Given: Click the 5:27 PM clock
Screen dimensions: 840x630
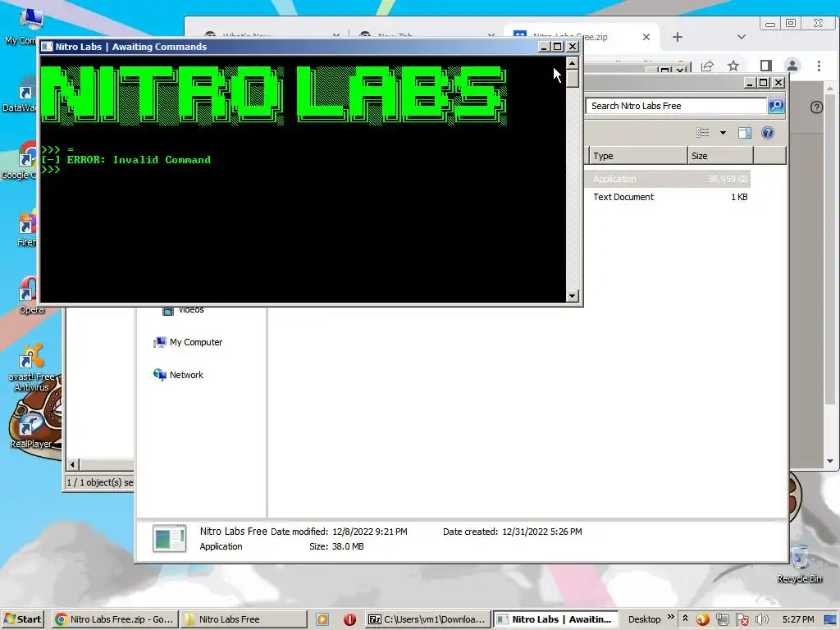Looking at the screenshot, I should (x=797, y=619).
